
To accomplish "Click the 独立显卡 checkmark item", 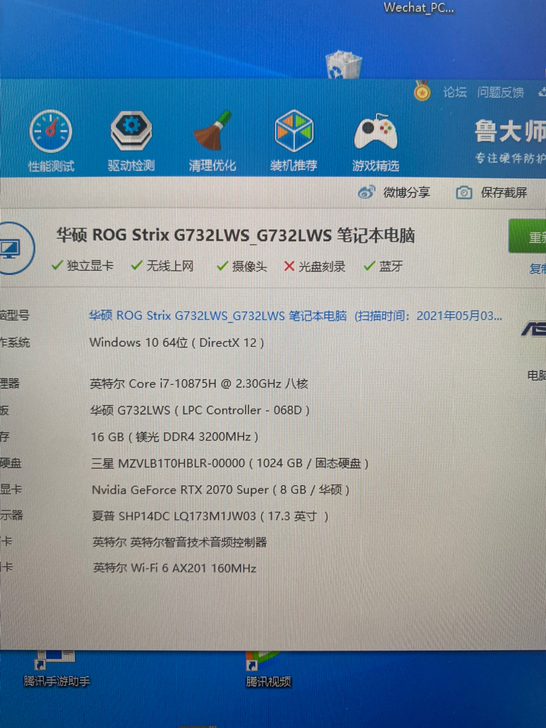I will [x=82, y=266].
